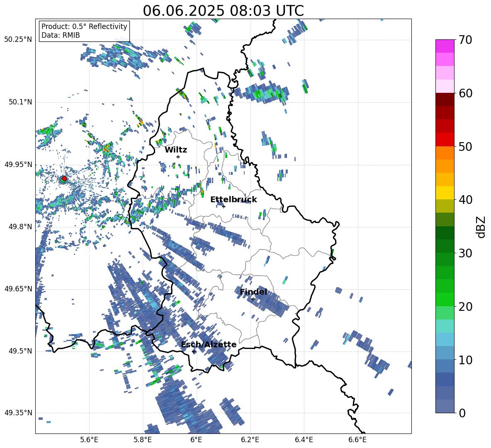
Task: Click the Ettelbruck city label
Action: (x=233, y=200)
